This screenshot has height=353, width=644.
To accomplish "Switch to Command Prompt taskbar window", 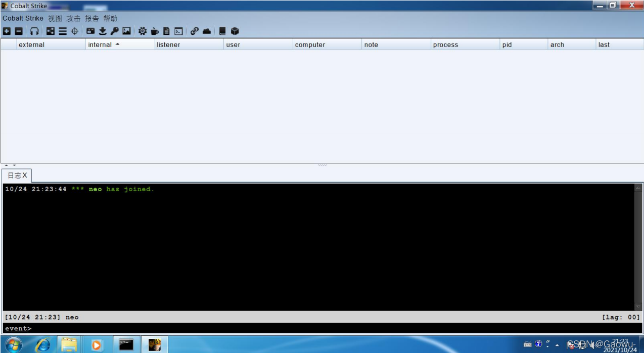I will pyautogui.click(x=126, y=344).
